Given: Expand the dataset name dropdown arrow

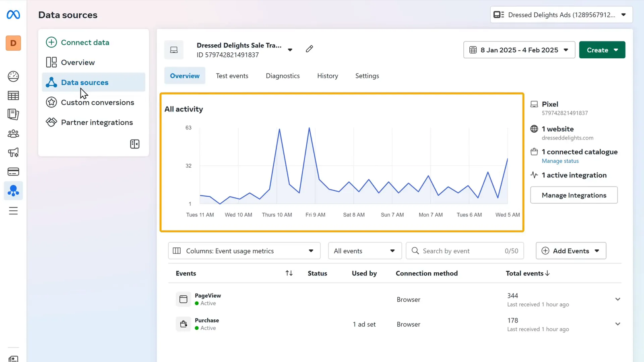Looking at the screenshot, I should pyautogui.click(x=290, y=50).
